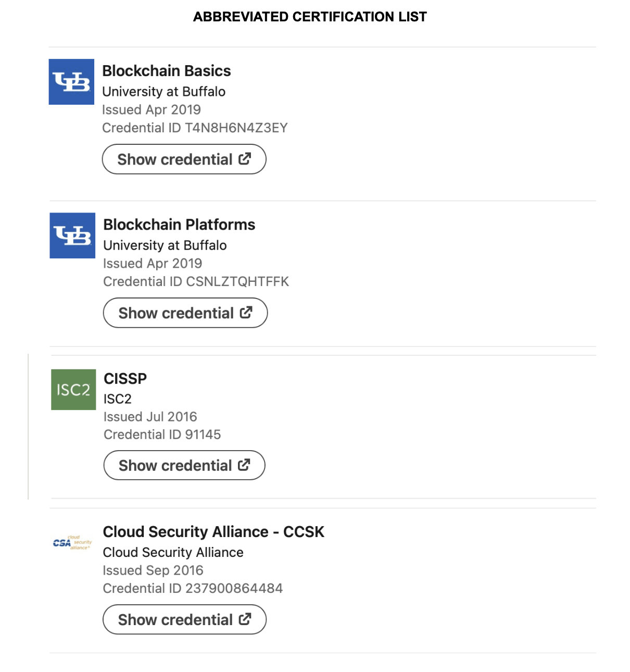This screenshot has width=630, height=672.
Task: Click the University at Buffalo logo for Blockchain Platforms
Action: (x=72, y=235)
